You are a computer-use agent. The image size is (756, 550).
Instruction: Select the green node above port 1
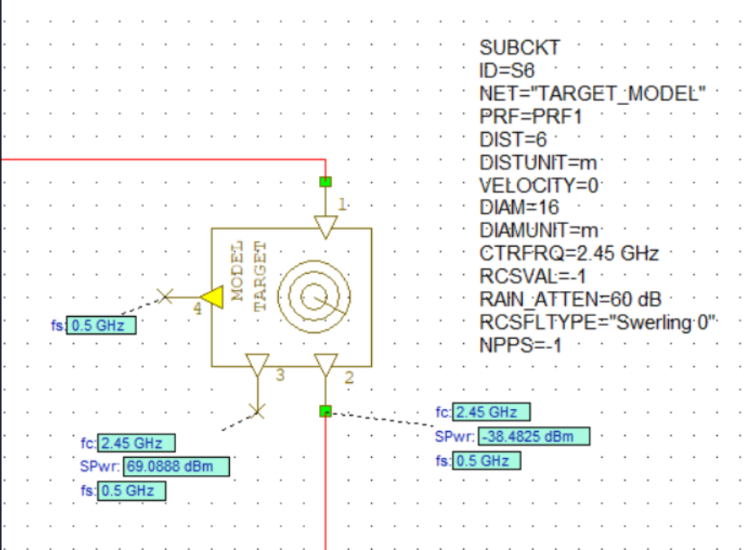point(325,181)
